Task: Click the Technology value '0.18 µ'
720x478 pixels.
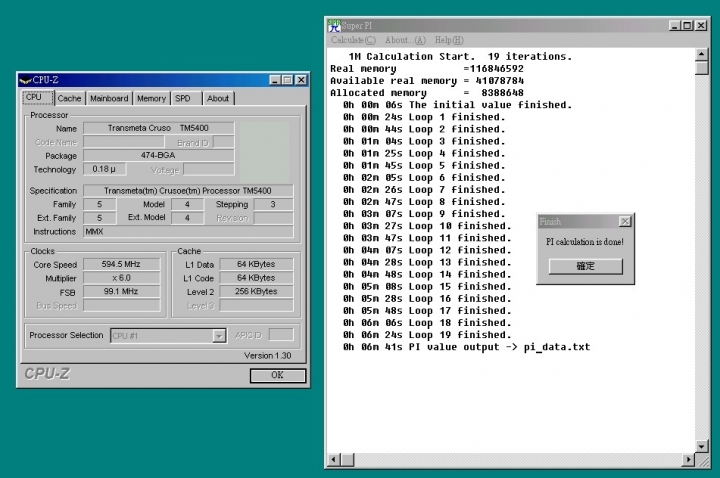Action: (x=104, y=169)
